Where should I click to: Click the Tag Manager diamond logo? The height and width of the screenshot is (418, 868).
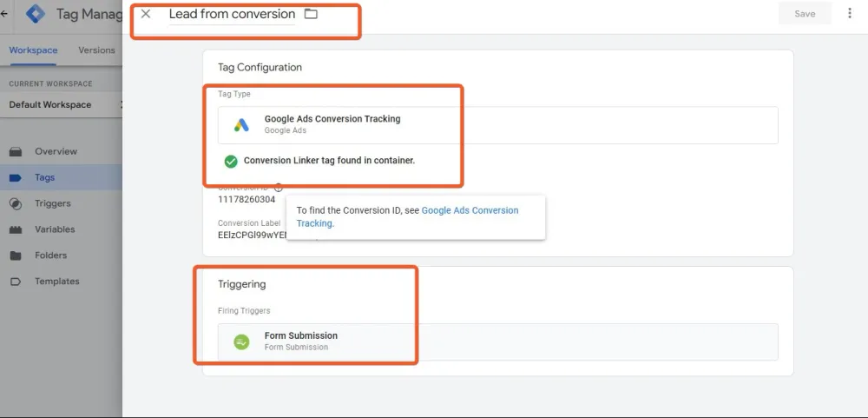(36, 14)
